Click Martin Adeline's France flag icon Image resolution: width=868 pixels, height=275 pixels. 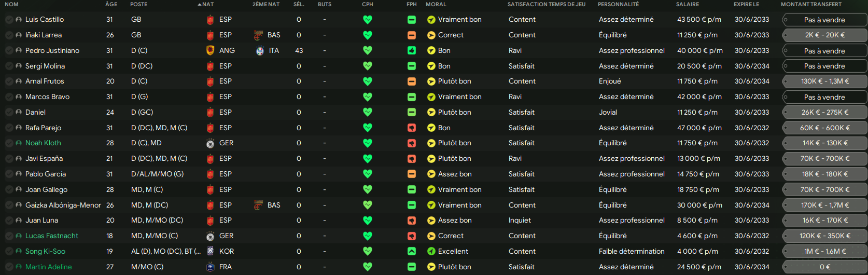pos(210,267)
